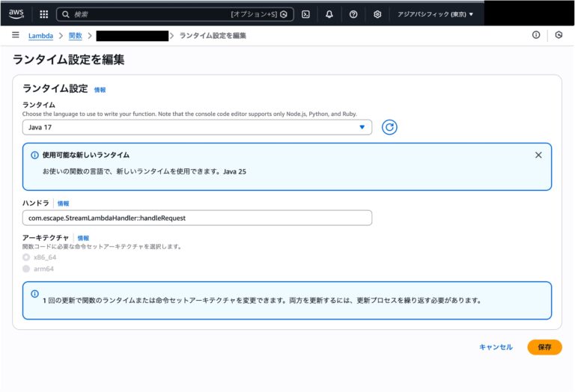Refresh the runtime list

[x=389, y=127]
